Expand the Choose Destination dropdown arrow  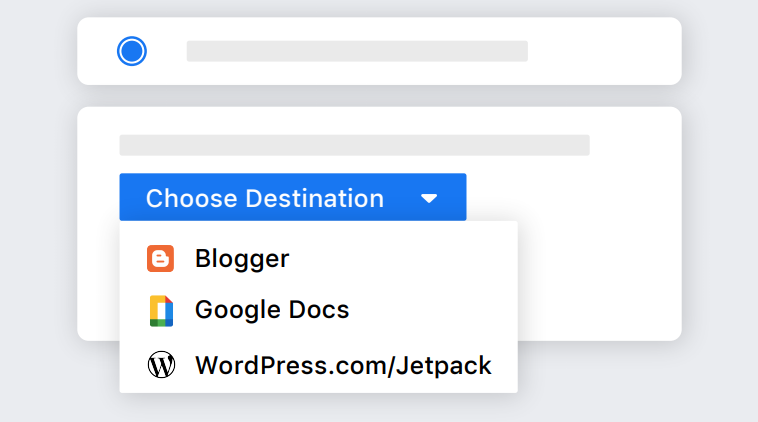(x=429, y=199)
